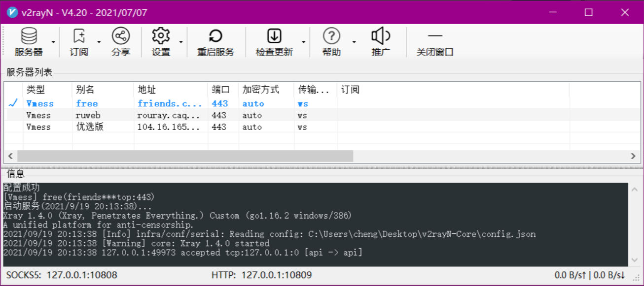The image size is (644, 286).
Task: Click the server list scroll right arrow
Action: (x=633, y=156)
